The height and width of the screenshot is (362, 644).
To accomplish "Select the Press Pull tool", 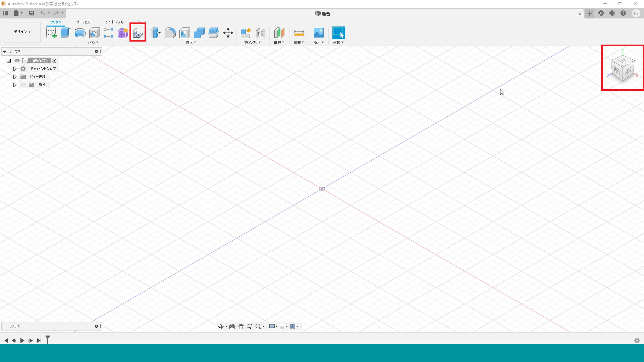I will [156, 33].
